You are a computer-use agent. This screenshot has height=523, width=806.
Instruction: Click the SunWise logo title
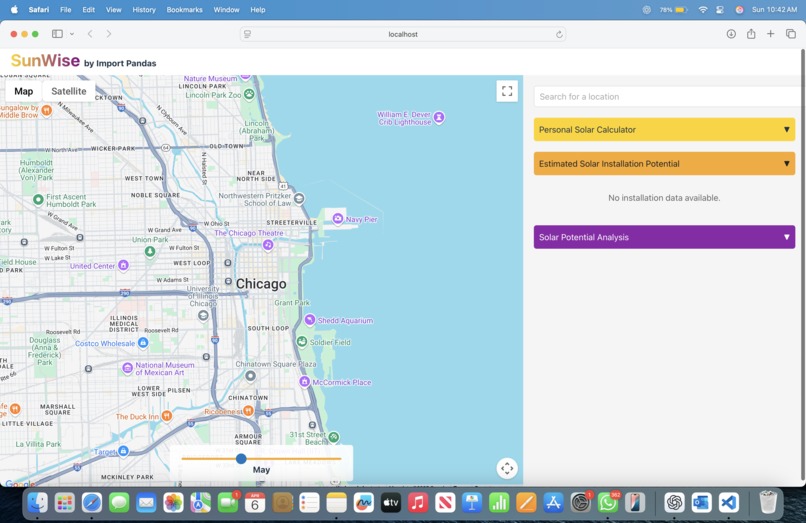click(45, 61)
